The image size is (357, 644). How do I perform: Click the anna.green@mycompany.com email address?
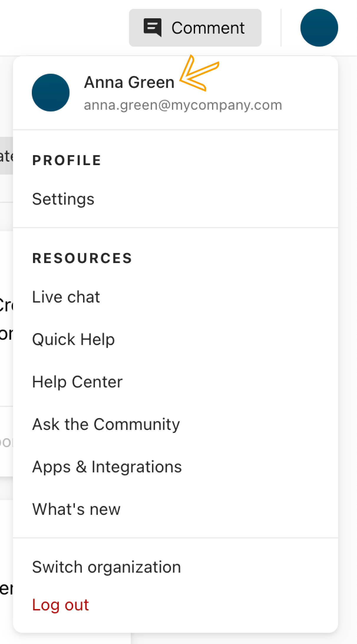tap(183, 105)
